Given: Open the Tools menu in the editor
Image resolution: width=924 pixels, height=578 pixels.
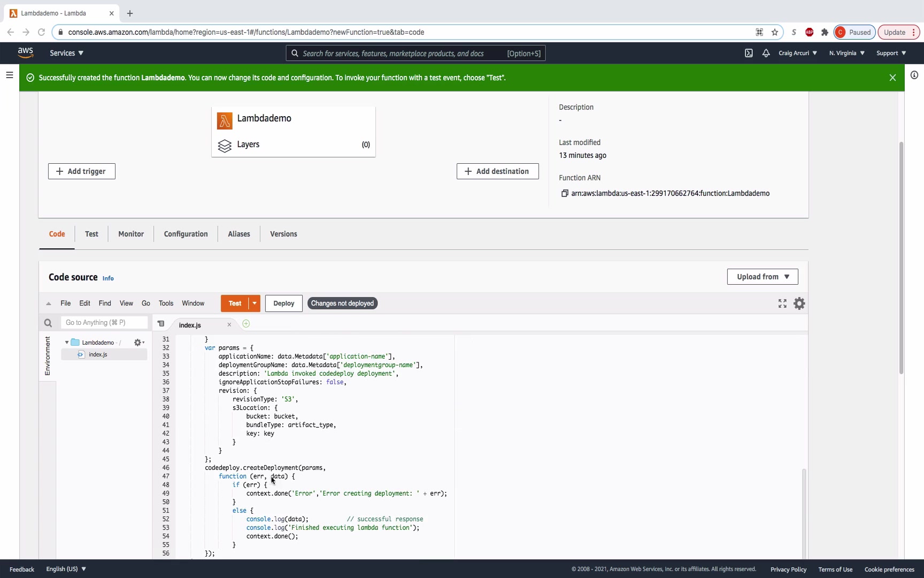Looking at the screenshot, I should point(166,303).
